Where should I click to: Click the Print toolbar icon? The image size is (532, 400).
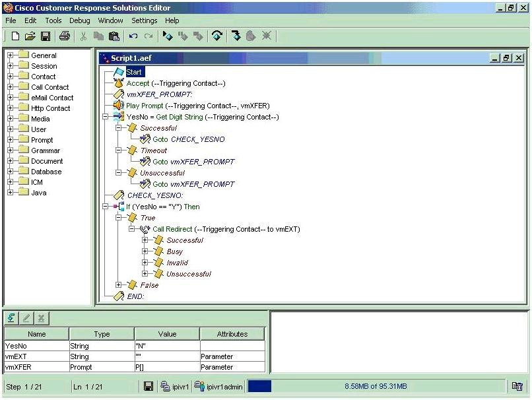point(65,36)
